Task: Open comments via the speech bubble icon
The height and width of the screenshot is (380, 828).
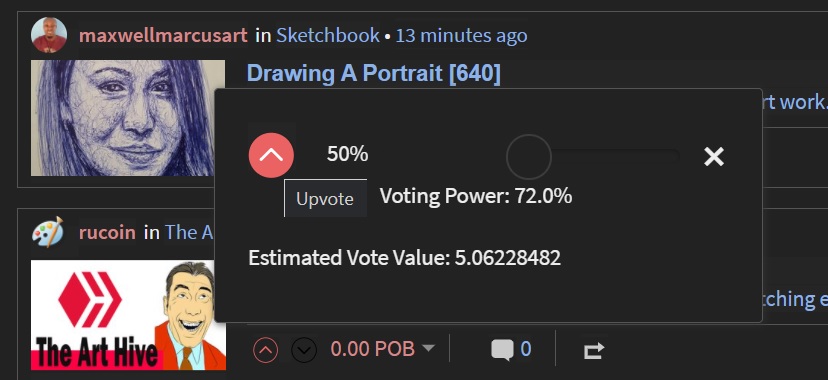Action: click(x=502, y=349)
